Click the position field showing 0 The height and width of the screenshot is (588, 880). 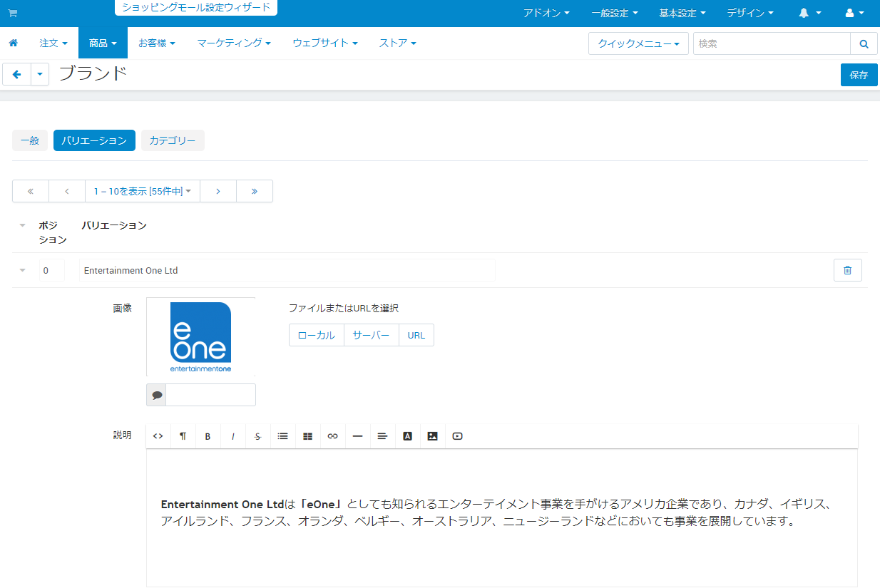point(51,270)
